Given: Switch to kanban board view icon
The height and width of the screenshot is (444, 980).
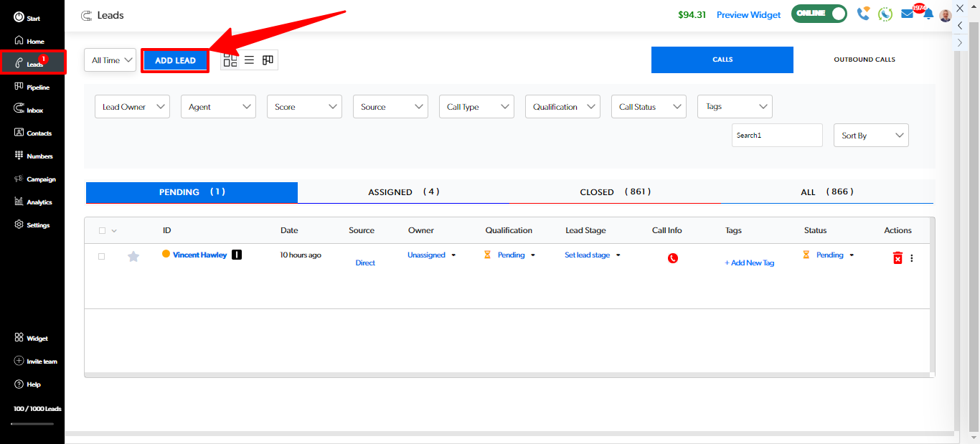Looking at the screenshot, I should point(268,60).
